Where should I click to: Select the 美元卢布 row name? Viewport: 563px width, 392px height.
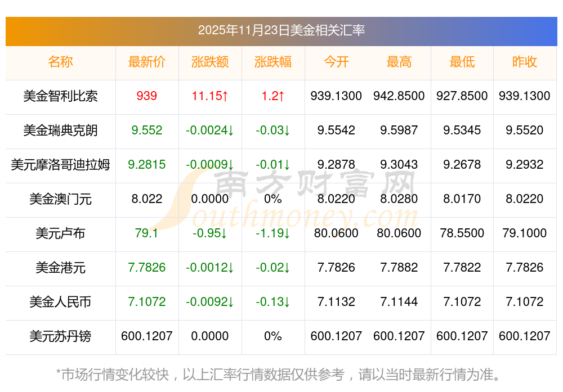tap(60, 233)
